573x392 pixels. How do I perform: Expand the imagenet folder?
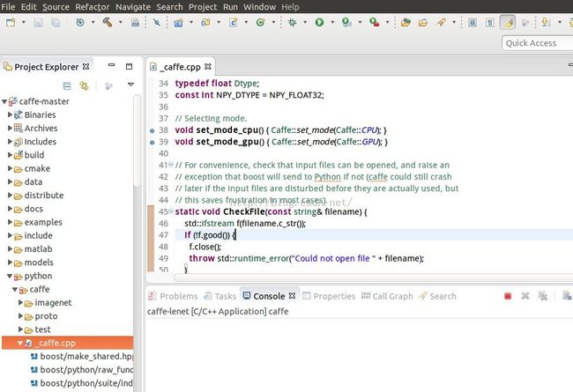tap(20, 302)
